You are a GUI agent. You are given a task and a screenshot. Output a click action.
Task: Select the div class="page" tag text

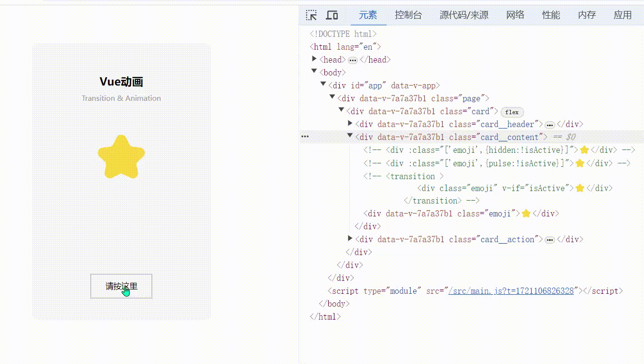[x=413, y=98]
